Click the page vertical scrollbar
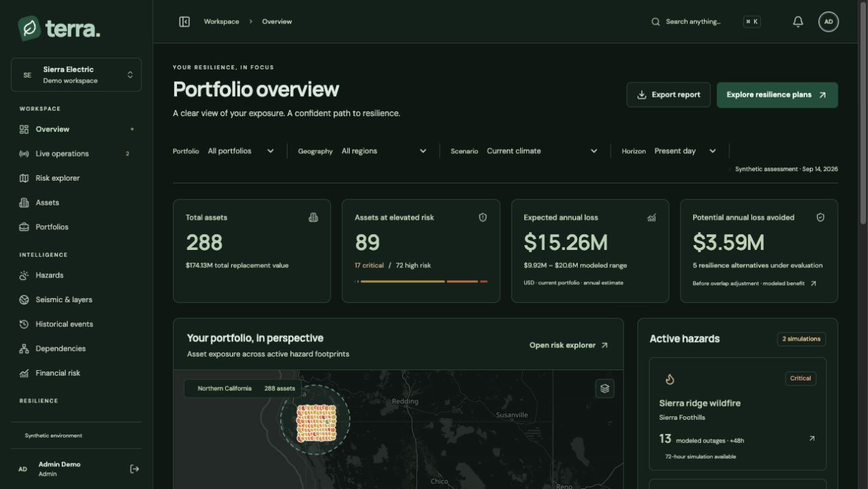 click(863, 113)
